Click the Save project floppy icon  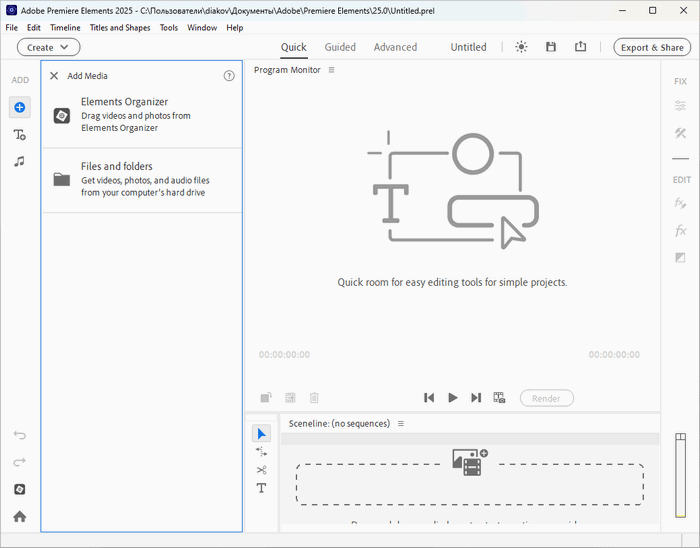coord(551,47)
